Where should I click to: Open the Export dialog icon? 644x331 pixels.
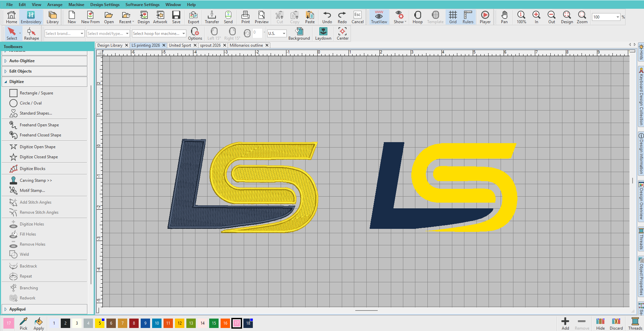(x=193, y=17)
